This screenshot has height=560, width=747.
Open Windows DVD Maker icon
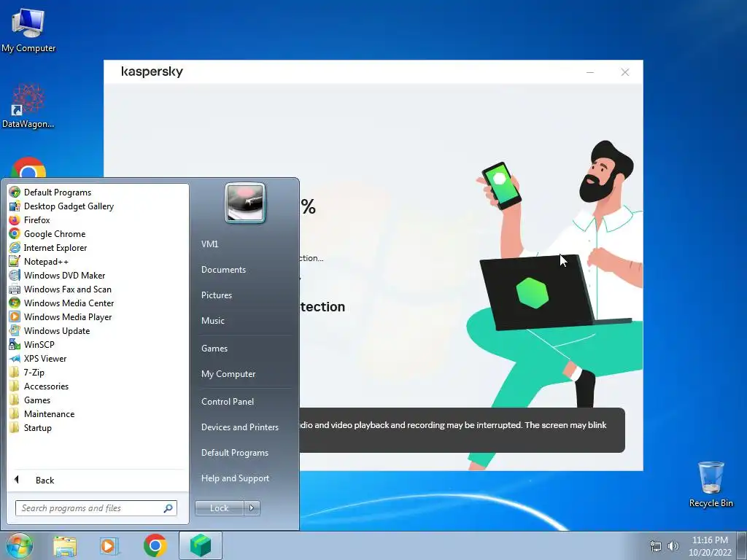[15, 275]
